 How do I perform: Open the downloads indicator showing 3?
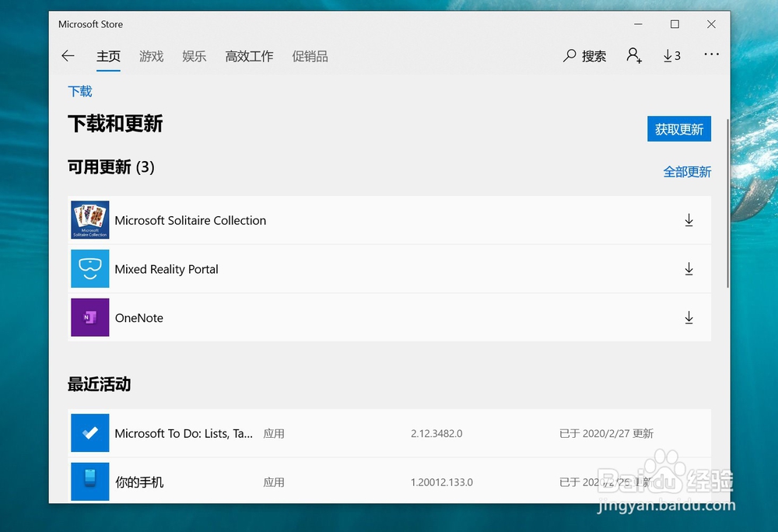(x=672, y=55)
